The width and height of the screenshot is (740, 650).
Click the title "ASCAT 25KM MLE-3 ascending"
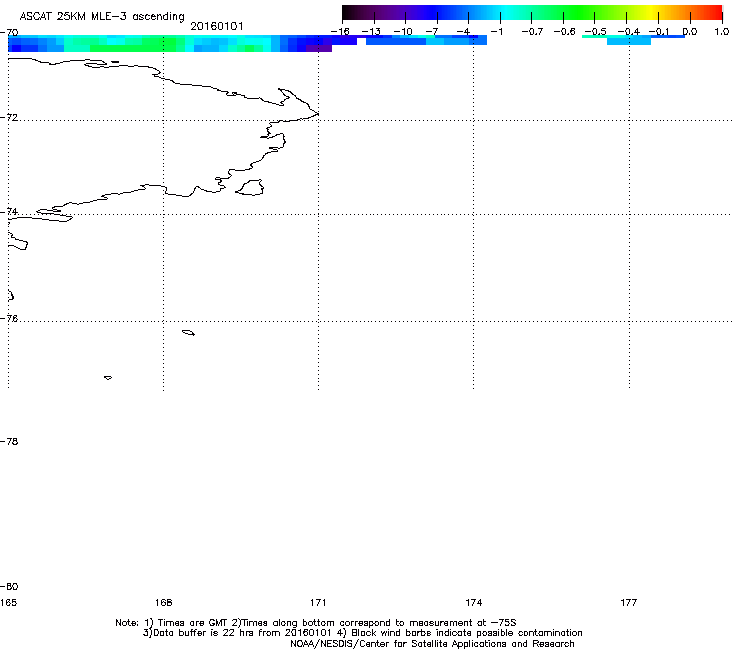click(102, 16)
